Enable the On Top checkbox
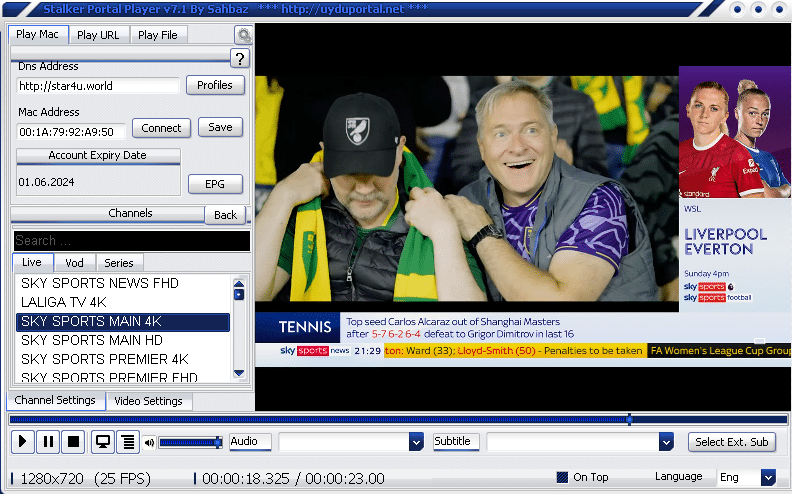Screen dimensions: 792x494 562,477
